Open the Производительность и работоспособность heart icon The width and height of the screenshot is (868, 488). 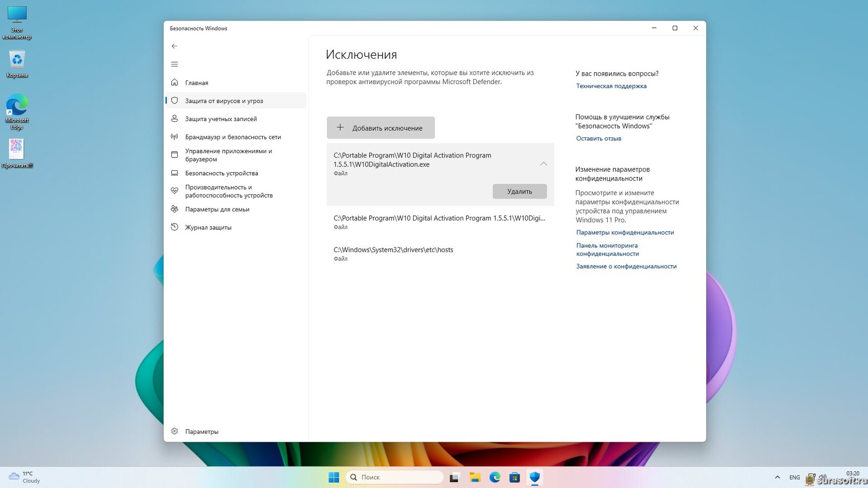174,191
